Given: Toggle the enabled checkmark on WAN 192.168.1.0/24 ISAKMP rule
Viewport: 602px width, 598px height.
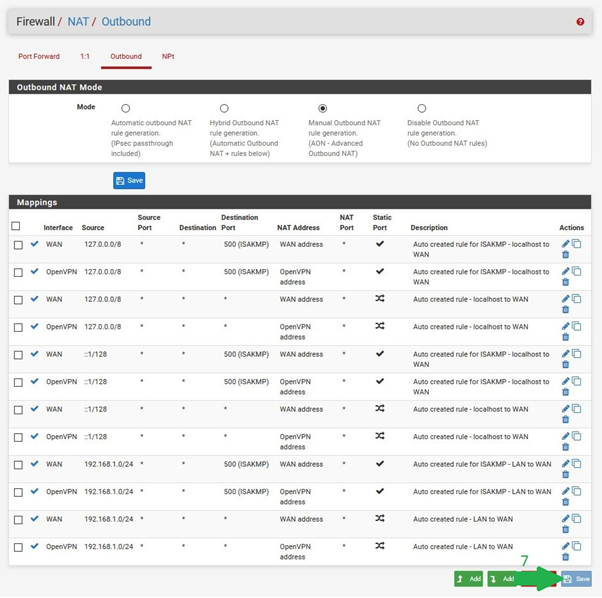Looking at the screenshot, I should coord(35,464).
